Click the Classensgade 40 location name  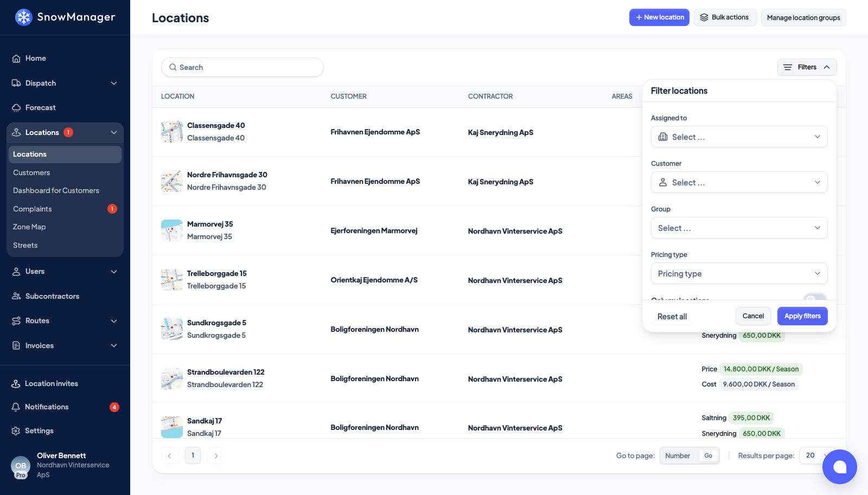click(x=216, y=125)
